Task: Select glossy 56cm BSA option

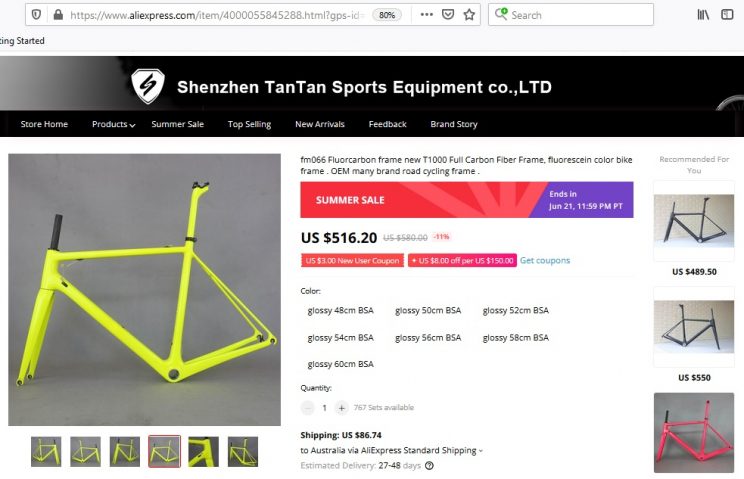Action: click(428, 338)
